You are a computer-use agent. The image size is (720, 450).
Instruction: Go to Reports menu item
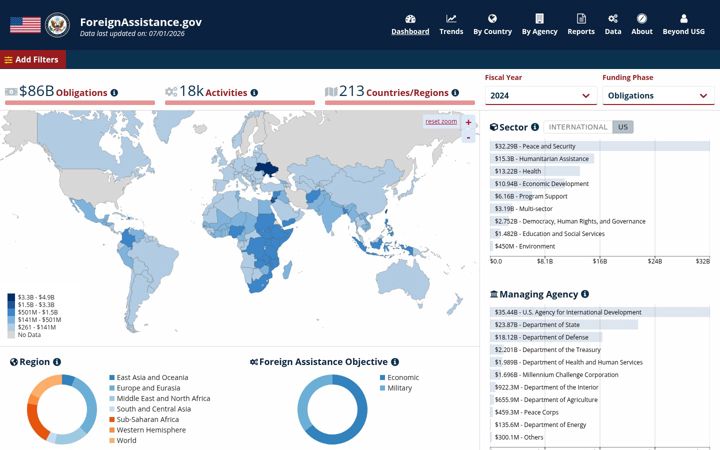581,32
